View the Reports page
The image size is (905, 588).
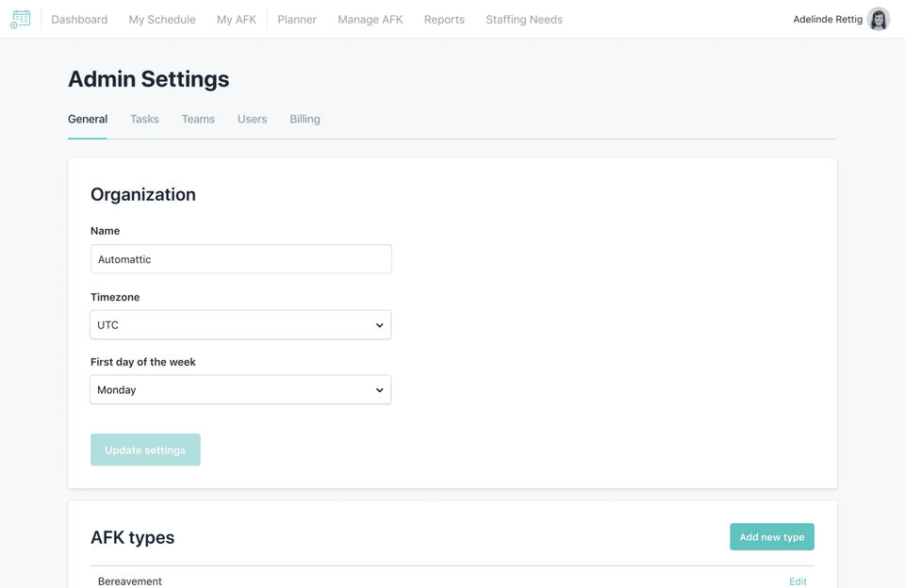(444, 20)
